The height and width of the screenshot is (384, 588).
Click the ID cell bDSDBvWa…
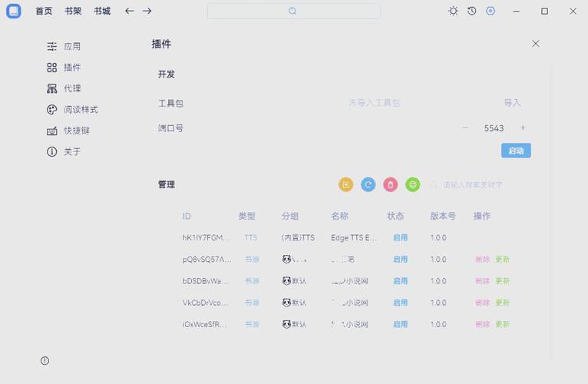206,281
